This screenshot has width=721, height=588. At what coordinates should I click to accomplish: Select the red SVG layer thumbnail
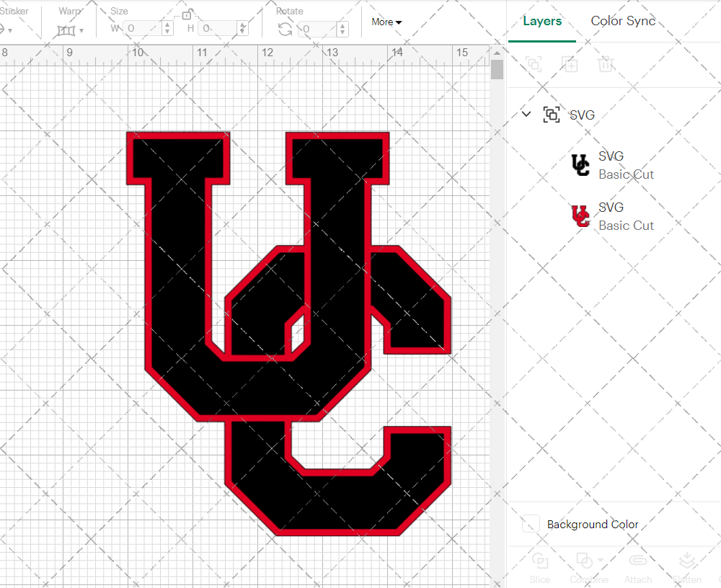(x=579, y=215)
